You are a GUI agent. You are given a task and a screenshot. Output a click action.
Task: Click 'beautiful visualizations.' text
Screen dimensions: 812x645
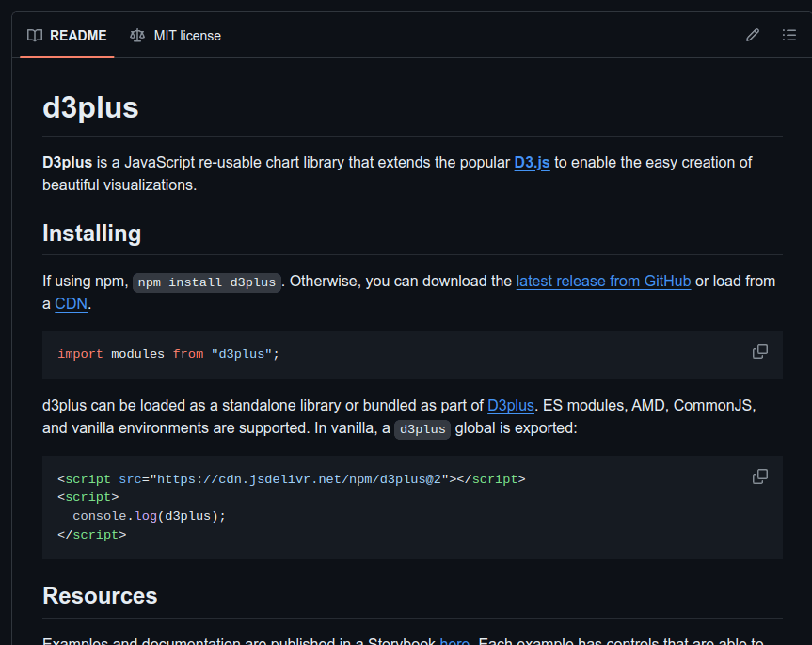coord(119,185)
